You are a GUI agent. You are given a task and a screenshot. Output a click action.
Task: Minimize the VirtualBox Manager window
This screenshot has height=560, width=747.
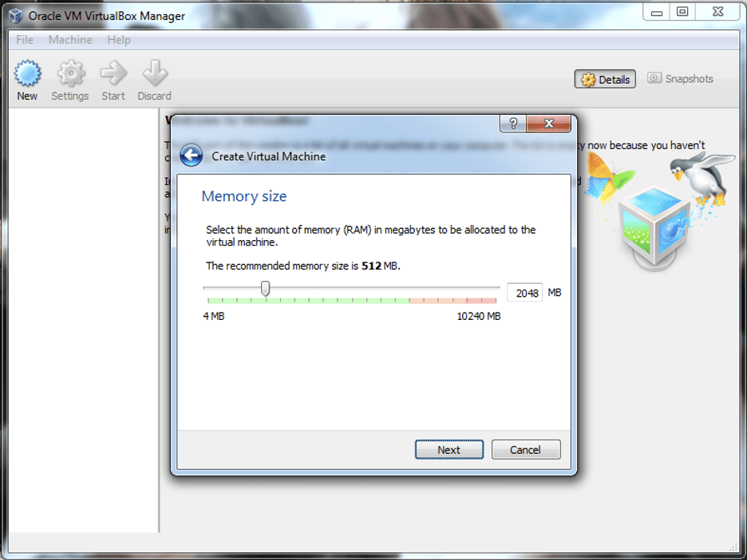pyautogui.click(x=657, y=12)
